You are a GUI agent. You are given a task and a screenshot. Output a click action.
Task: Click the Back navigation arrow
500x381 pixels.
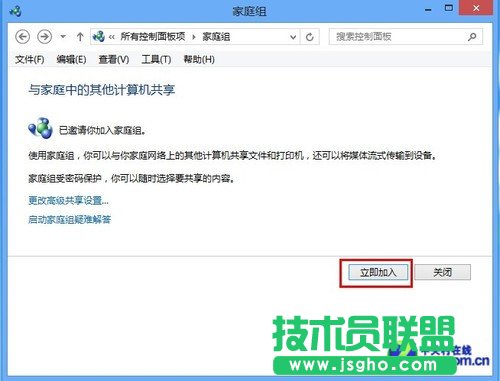tap(23, 37)
